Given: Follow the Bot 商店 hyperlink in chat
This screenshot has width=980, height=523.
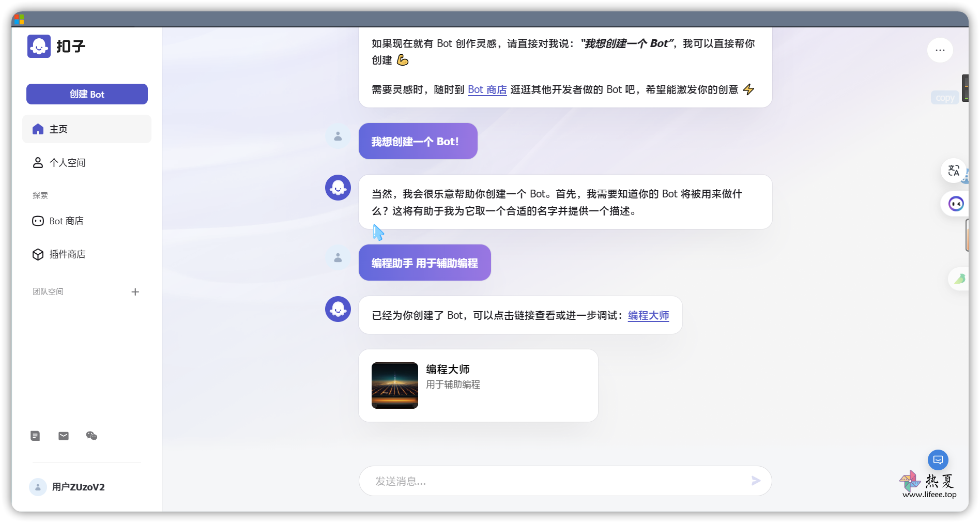Looking at the screenshot, I should pyautogui.click(x=487, y=90).
